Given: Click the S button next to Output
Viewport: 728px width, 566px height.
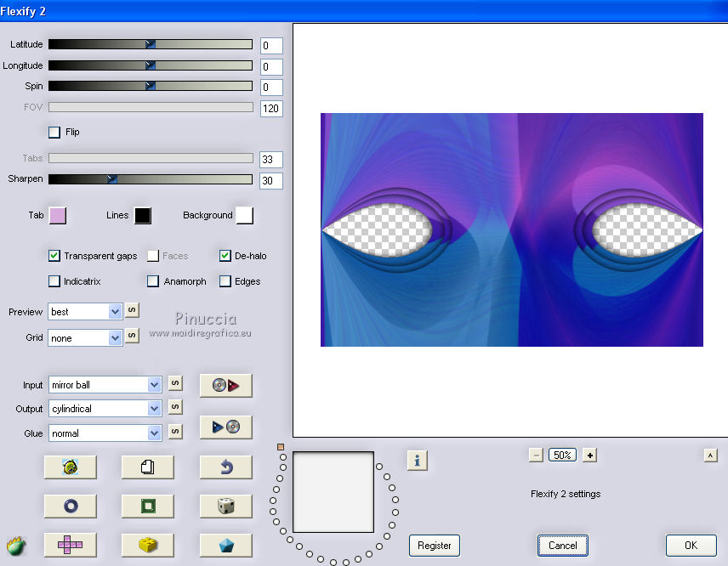Looking at the screenshot, I should pyautogui.click(x=175, y=407).
